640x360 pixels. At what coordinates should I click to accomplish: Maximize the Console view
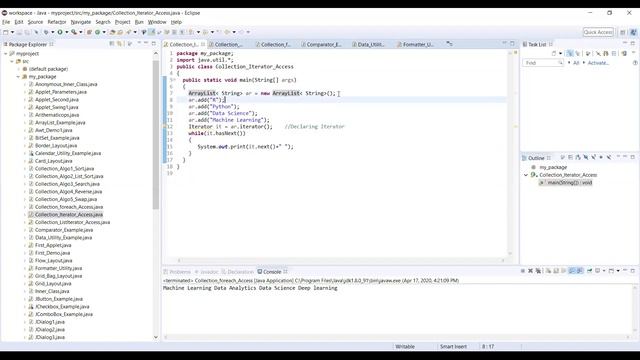[633, 271]
